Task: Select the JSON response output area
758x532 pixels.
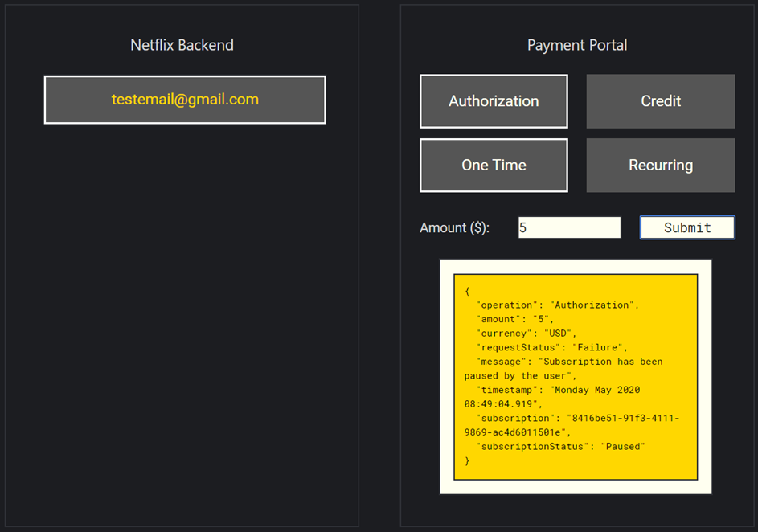Action: pyautogui.click(x=576, y=376)
